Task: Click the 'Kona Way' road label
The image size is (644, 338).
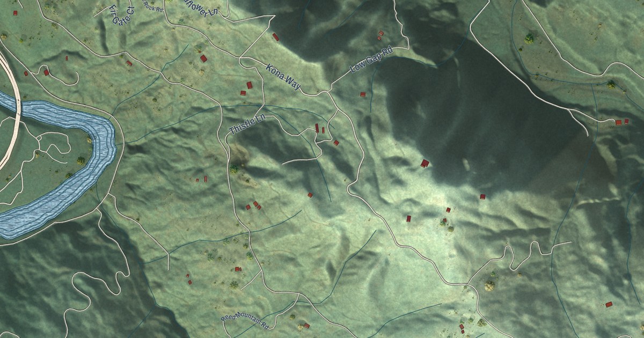Action: (283, 77)
